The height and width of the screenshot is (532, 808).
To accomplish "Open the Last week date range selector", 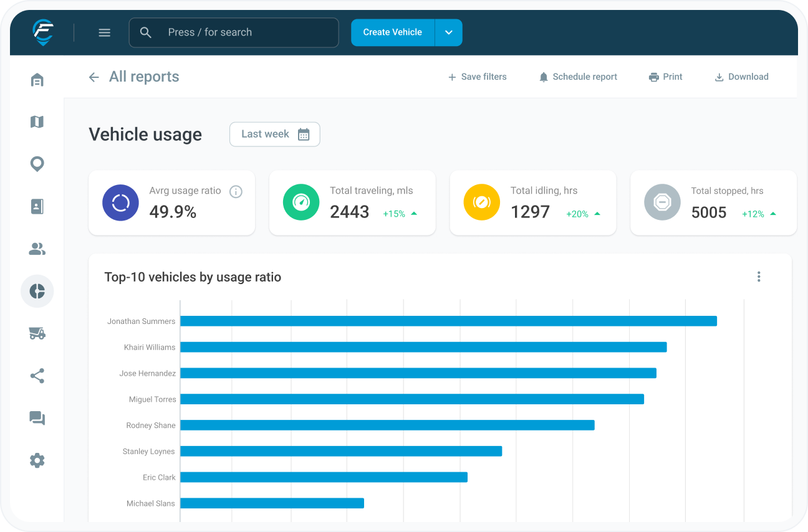I will click(275, 135).
